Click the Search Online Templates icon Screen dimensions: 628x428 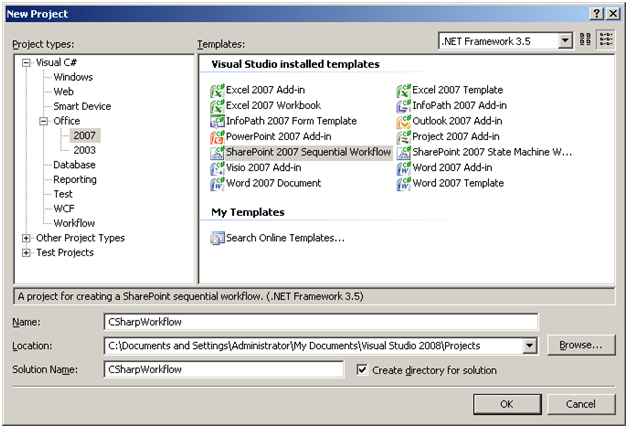click(x=217, y=238)
